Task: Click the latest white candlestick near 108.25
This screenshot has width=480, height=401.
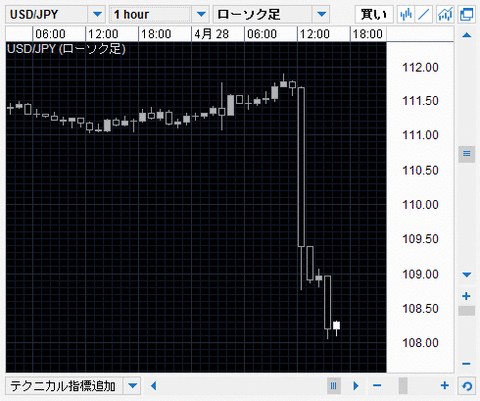Action: coord(336,325)
